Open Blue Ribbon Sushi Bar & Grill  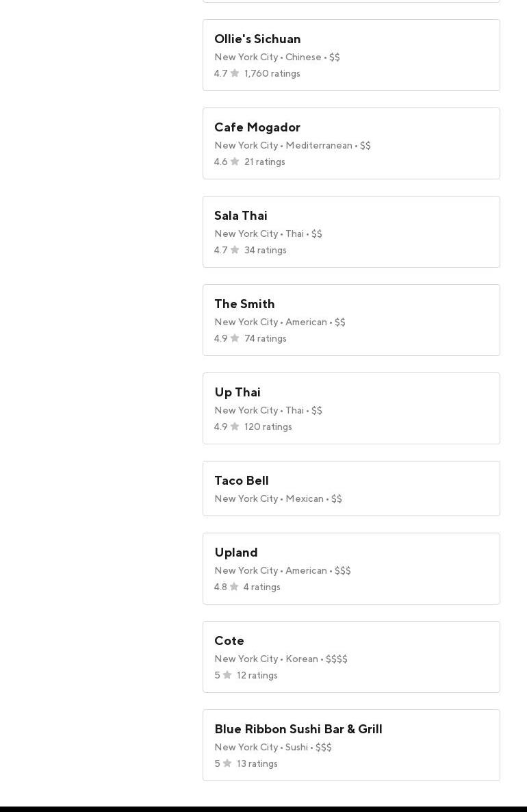coord(298,729)
